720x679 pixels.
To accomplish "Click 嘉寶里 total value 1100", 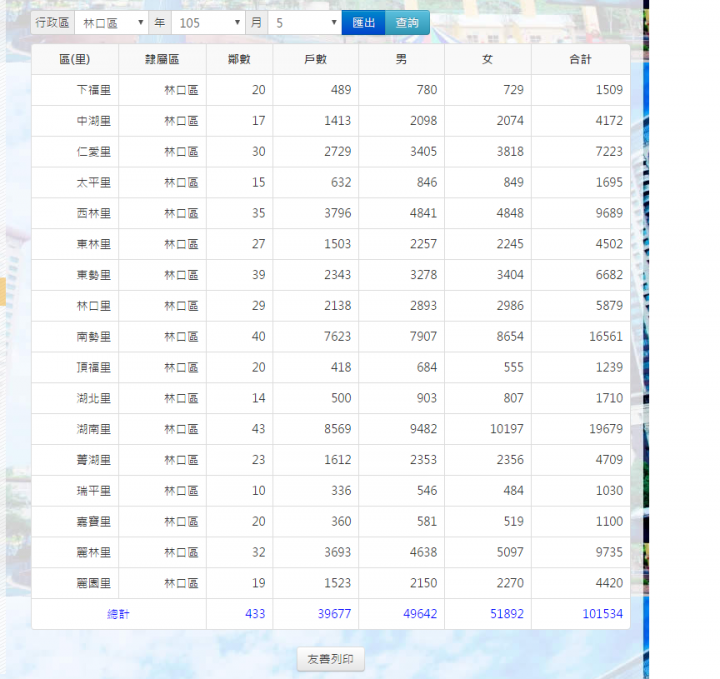I will [609, 522].
